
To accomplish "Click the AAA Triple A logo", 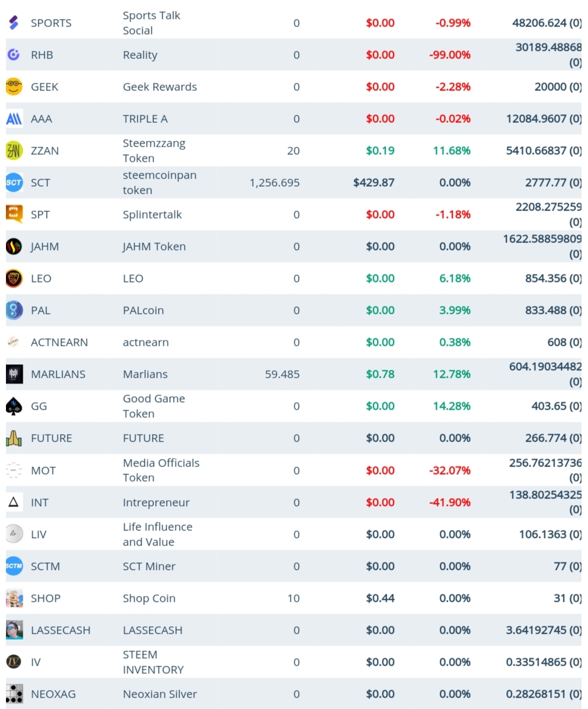I will click(14, 119).
